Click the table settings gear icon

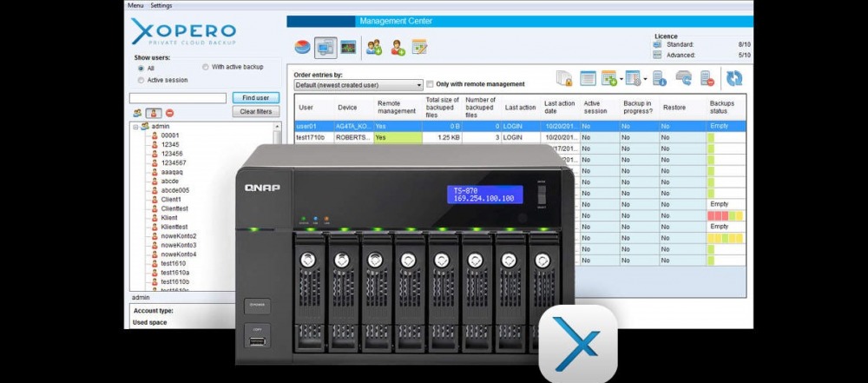633,78
